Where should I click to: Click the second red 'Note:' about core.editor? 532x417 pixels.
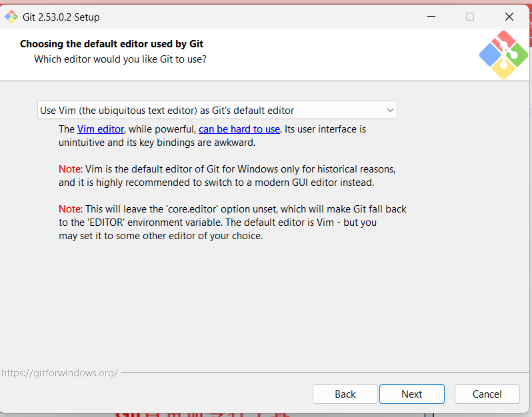coord(71,209)
